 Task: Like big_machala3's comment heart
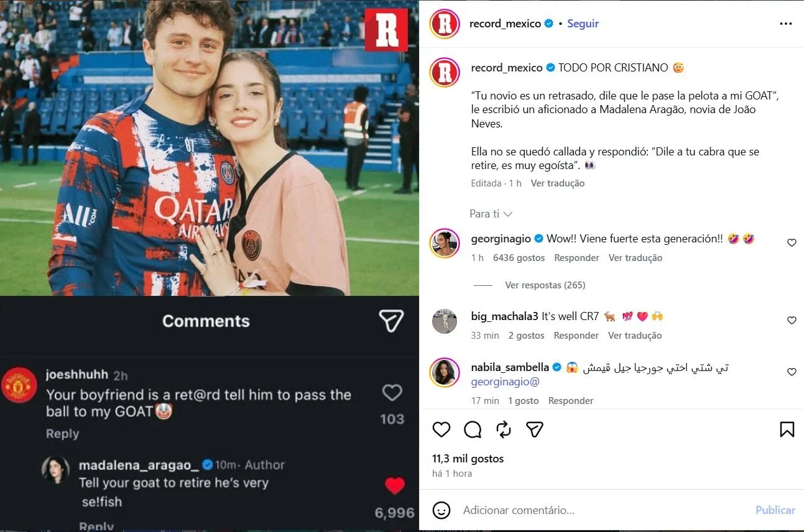[x=792, y=320]
